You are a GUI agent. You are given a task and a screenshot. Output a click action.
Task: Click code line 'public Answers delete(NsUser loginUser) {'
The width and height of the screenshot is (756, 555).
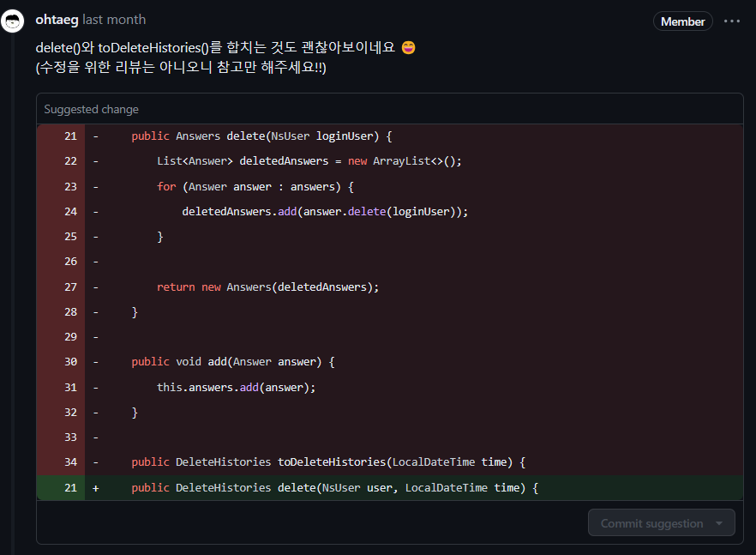[261, 136]
